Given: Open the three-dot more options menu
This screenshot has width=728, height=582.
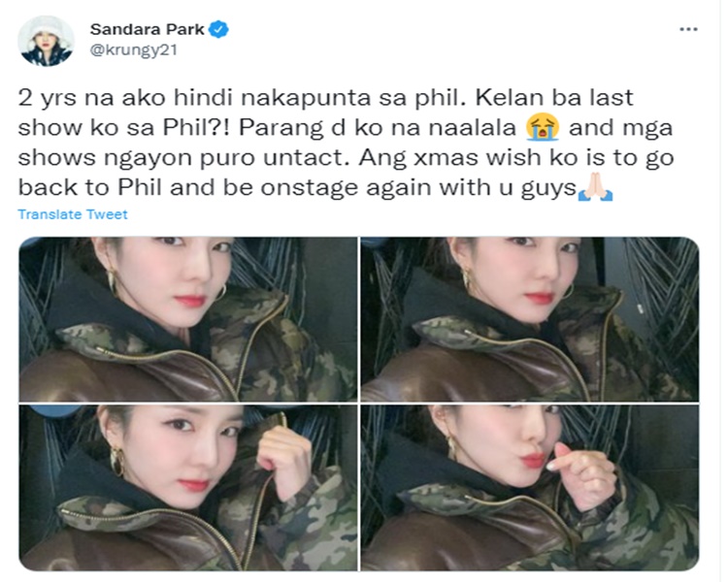Looking at the screenshot, I should (688, 29).
